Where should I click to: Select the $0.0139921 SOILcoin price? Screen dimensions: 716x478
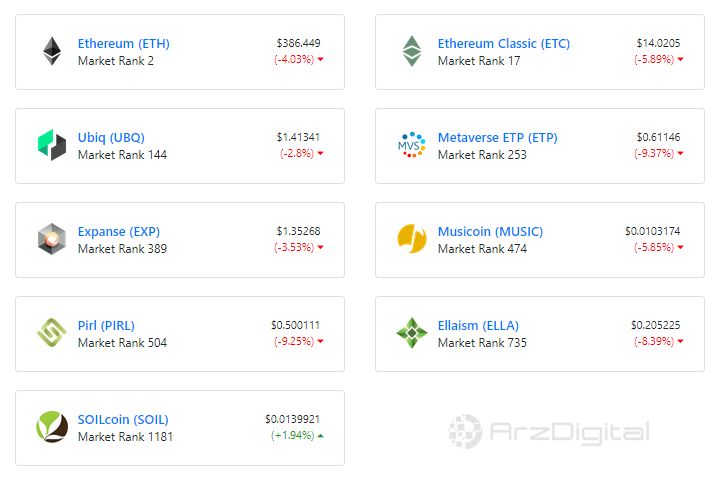pos(293,419)
